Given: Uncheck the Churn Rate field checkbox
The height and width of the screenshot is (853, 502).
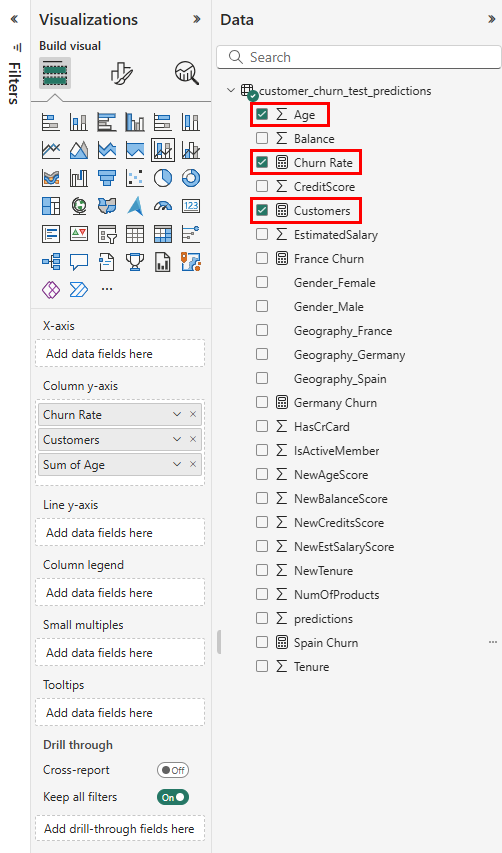Looking at the screenshot, I should tap(262, 162).
